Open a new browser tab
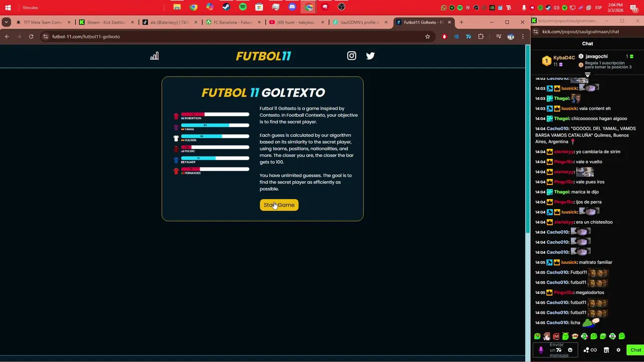The width and height of the screenshot is (644, 362). (461, 22)
